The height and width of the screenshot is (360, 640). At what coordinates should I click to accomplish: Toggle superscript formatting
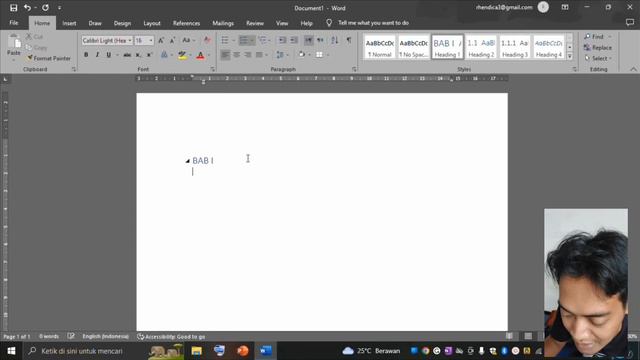click(x=149, y=55)
